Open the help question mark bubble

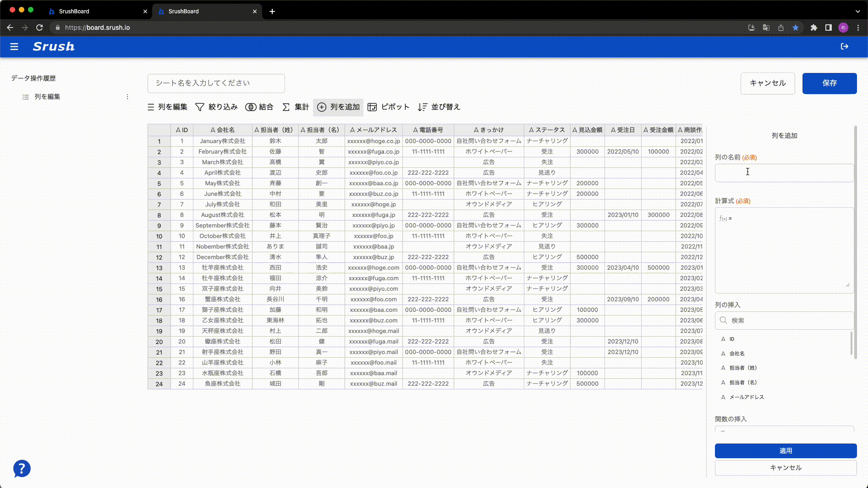[x=22, y=468]
